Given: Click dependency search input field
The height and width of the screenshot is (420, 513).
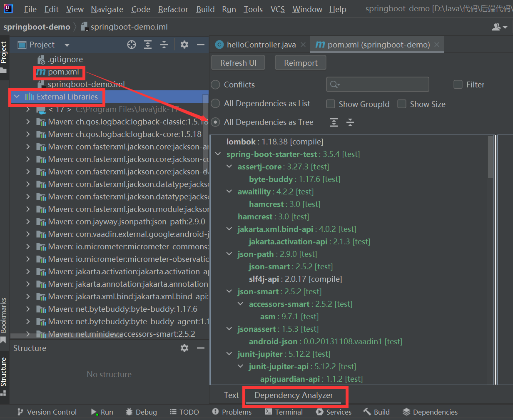Looking at the screenshot, I should [378, 84].
